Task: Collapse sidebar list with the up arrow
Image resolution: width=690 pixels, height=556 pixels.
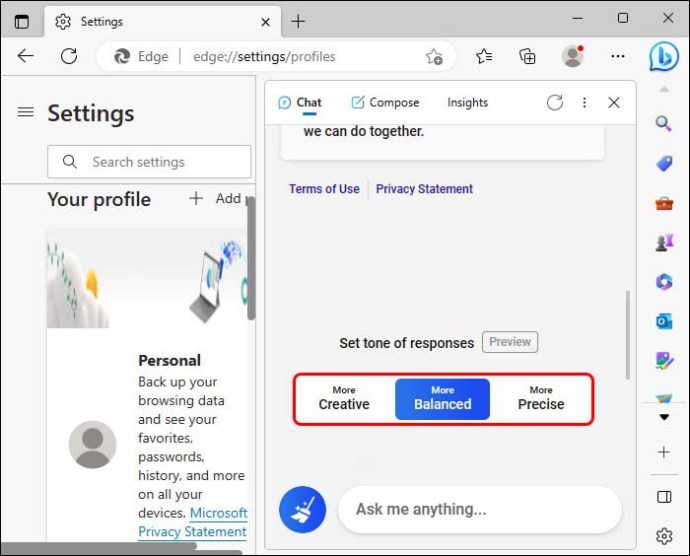Action: 664,89
